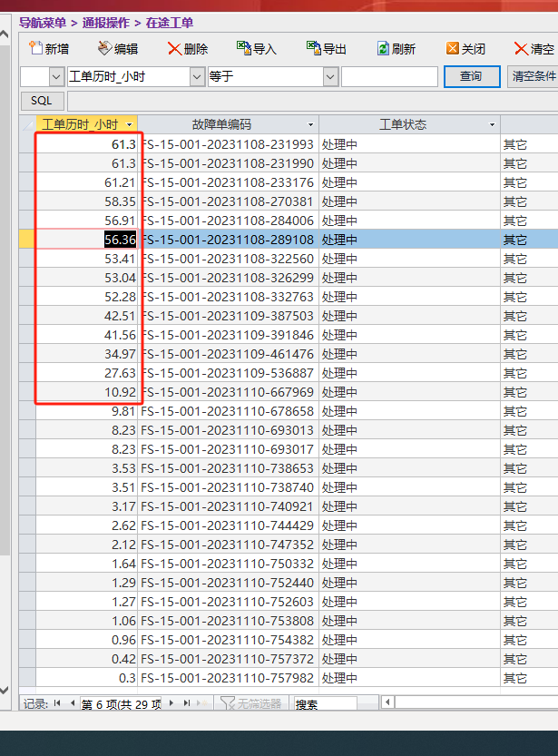Open the 工单历时_小时 field dropdown

pyautogui.click(x=197, y=76)
